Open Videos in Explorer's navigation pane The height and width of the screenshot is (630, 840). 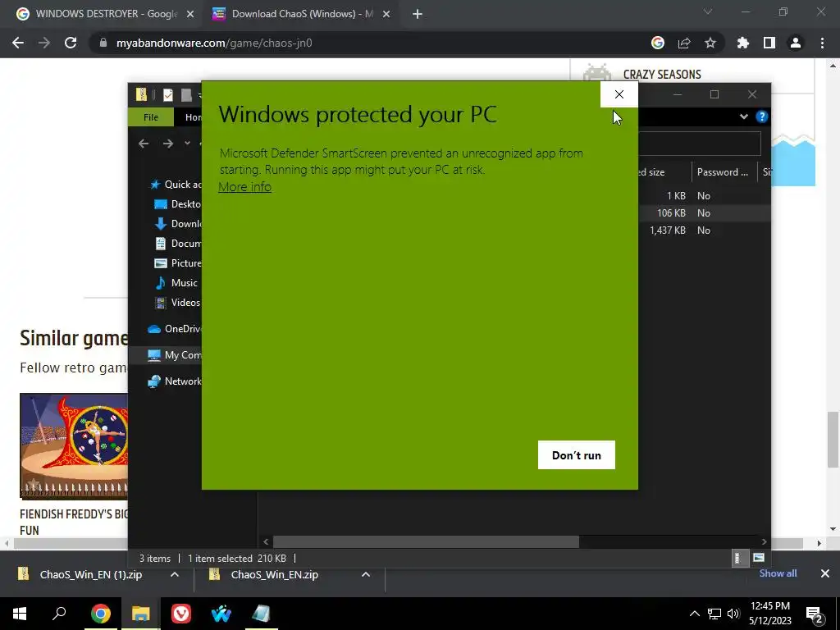click(177, 303)
